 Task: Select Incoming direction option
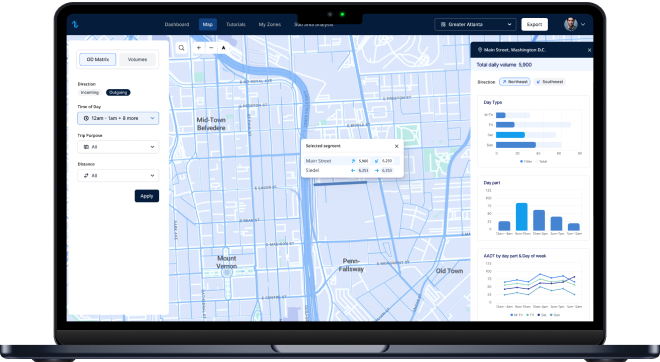pos(90,93)
